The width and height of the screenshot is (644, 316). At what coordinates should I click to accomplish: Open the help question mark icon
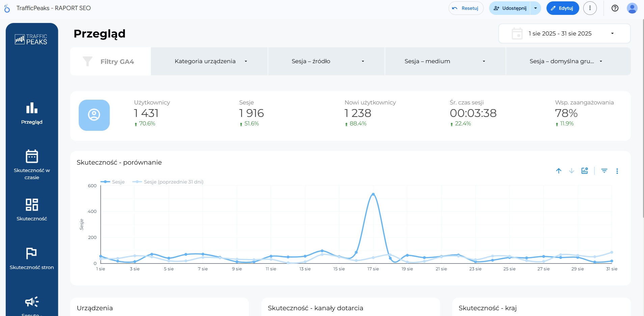(x=615, y=8)
